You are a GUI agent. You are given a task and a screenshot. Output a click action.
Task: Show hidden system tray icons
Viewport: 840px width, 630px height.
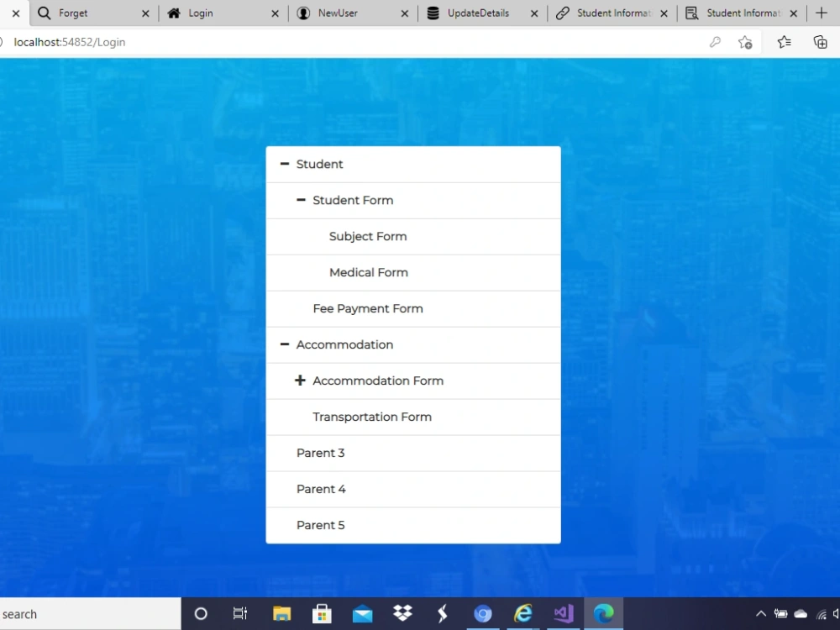pyautogui.click(x=761, y=614)
